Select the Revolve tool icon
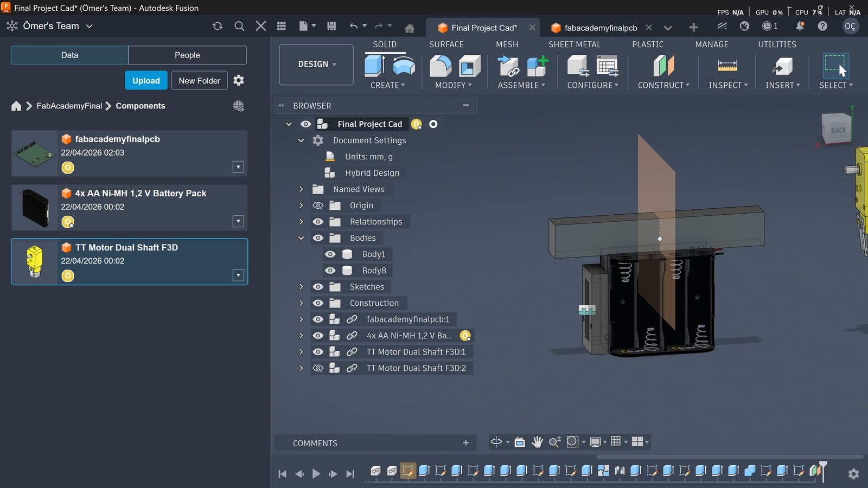The image size is (868, 488). click(404, 66)
